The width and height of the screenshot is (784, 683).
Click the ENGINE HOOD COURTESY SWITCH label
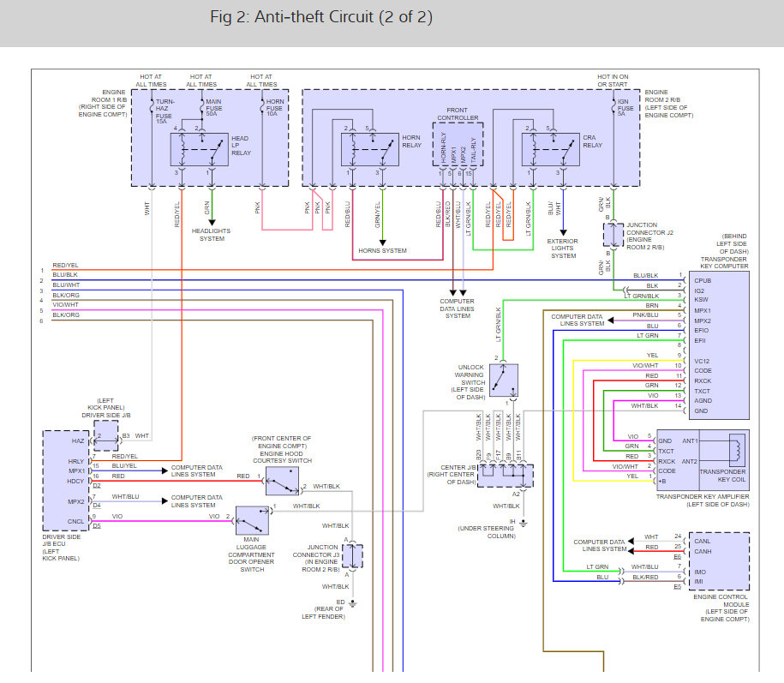point(283,458)
